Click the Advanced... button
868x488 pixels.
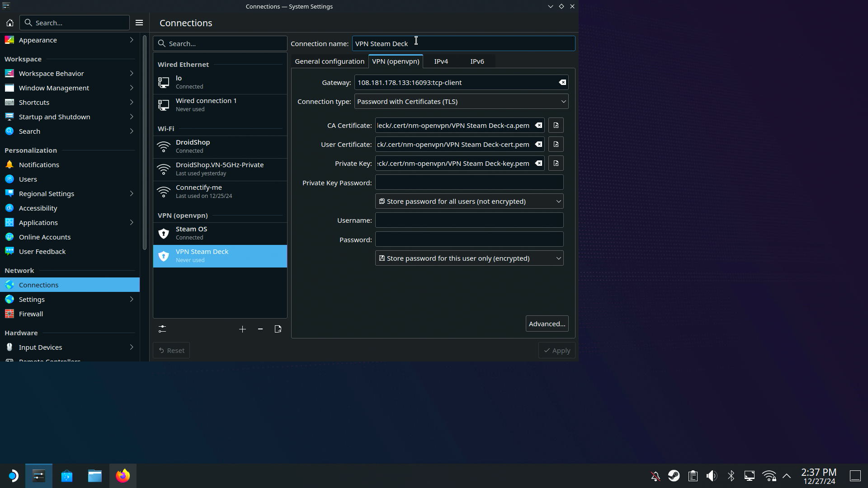pyautogui.click(x=547, y=324)
